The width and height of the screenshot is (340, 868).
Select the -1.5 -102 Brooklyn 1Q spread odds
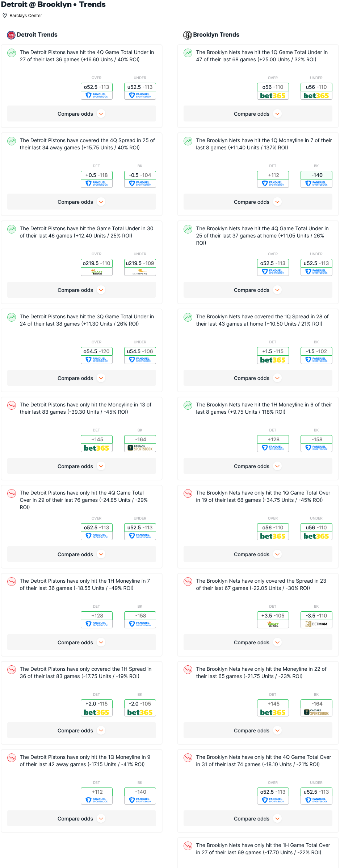pos(316,355)
